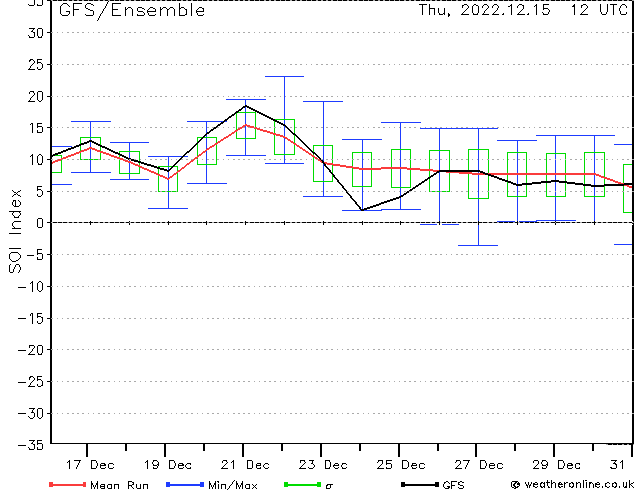Click the GFS line peak at 21 Dec
This screenshot has width=634, height=490.
pos(245,106)
